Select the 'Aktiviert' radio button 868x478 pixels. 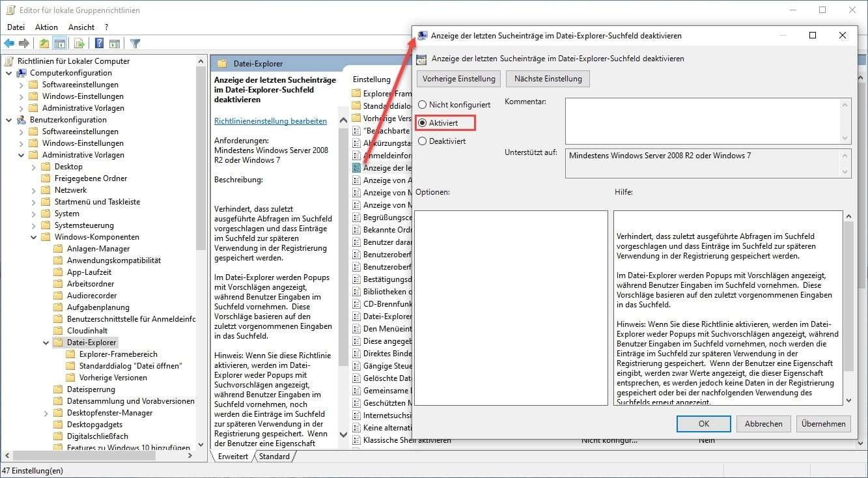click(423, 122)
